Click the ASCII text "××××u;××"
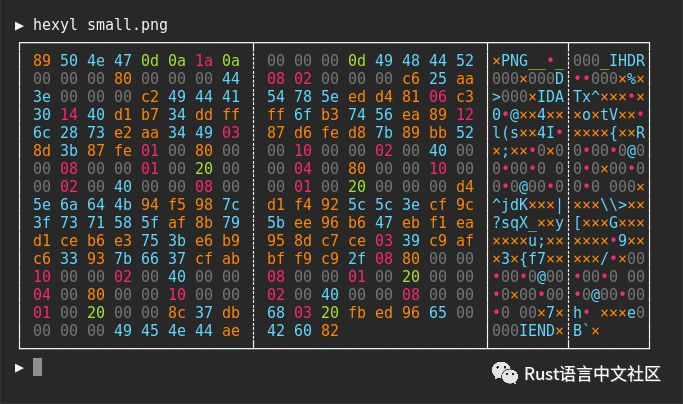683x404 pixels. tap(528, 241)
